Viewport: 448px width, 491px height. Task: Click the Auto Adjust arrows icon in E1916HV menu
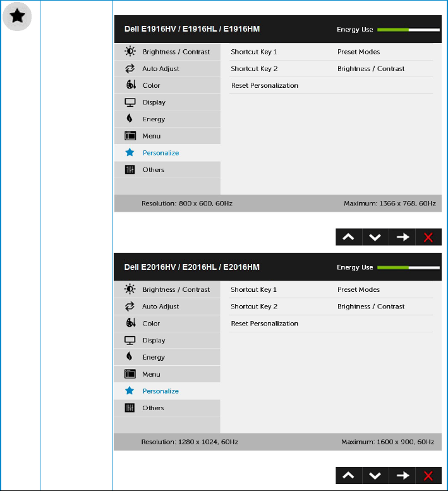tap(130, 68)
